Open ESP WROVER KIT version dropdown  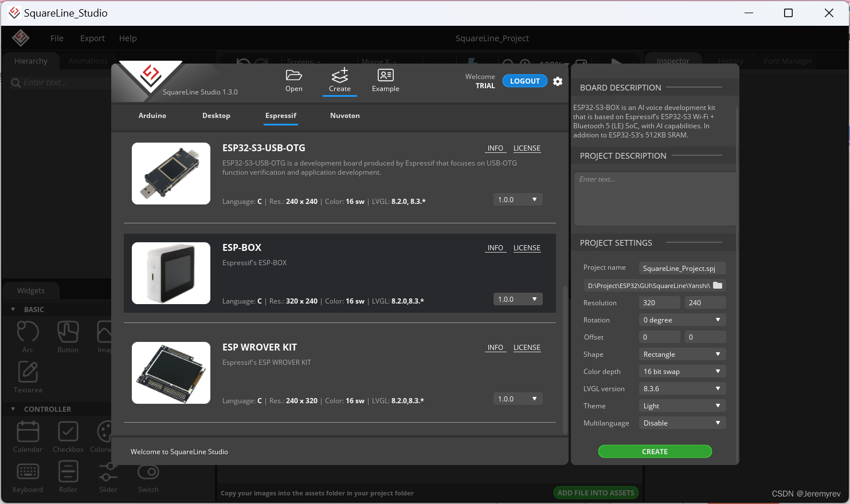[x=518, y=399]
